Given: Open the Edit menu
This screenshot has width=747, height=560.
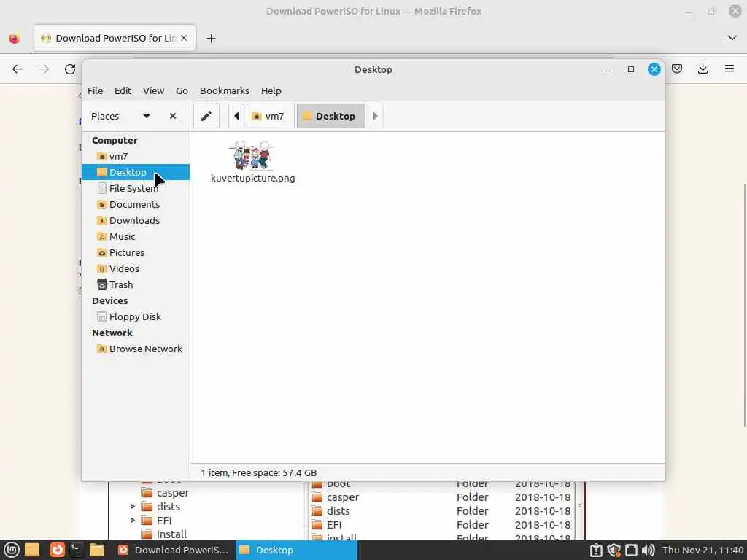Looking at the screenshot, I should tap(123, 90).
